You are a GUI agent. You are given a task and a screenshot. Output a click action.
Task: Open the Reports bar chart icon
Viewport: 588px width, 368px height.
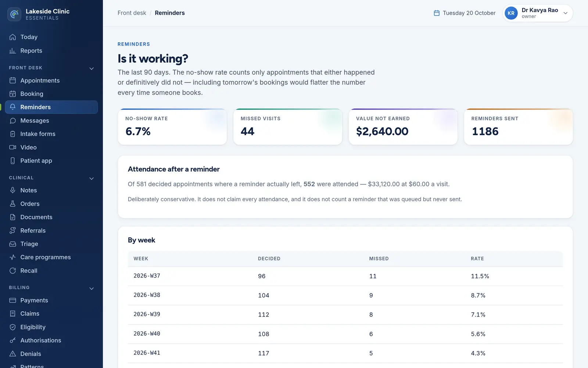12,51
